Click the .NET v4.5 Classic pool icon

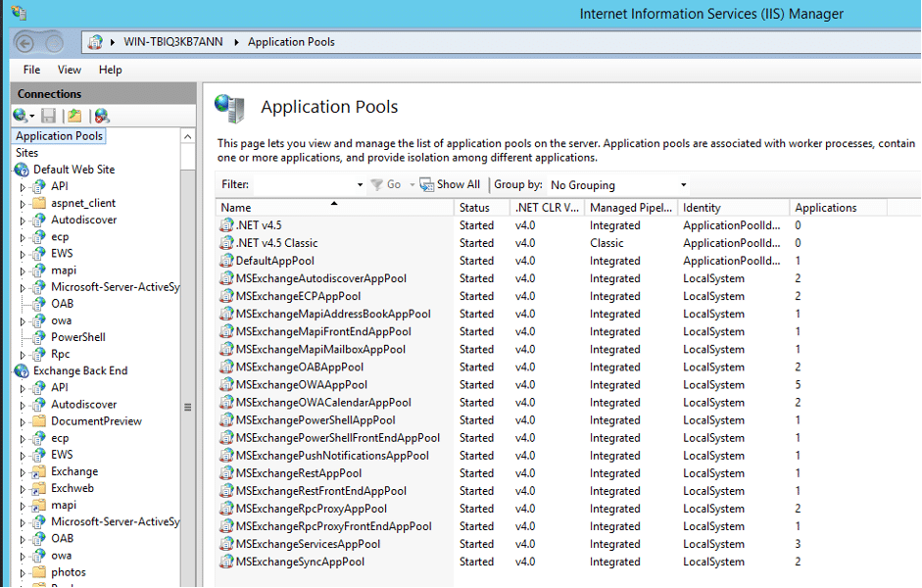pos(226,243)
